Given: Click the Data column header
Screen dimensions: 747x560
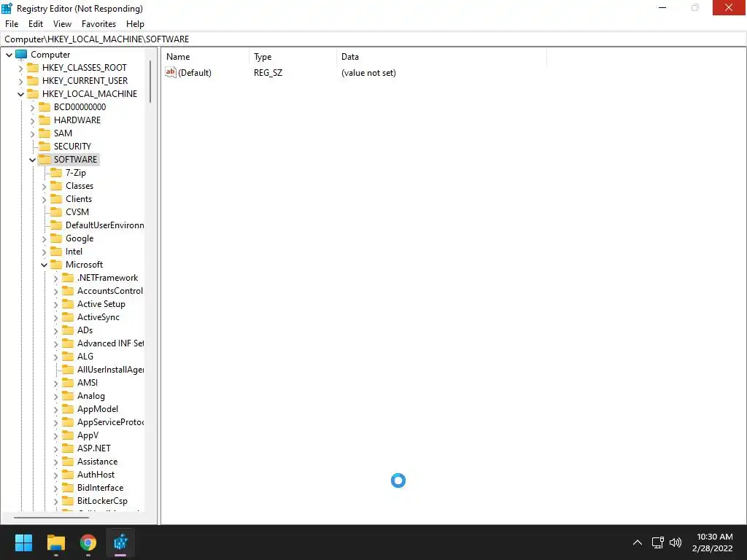Looking at the screenshot, I should (441, 57).
